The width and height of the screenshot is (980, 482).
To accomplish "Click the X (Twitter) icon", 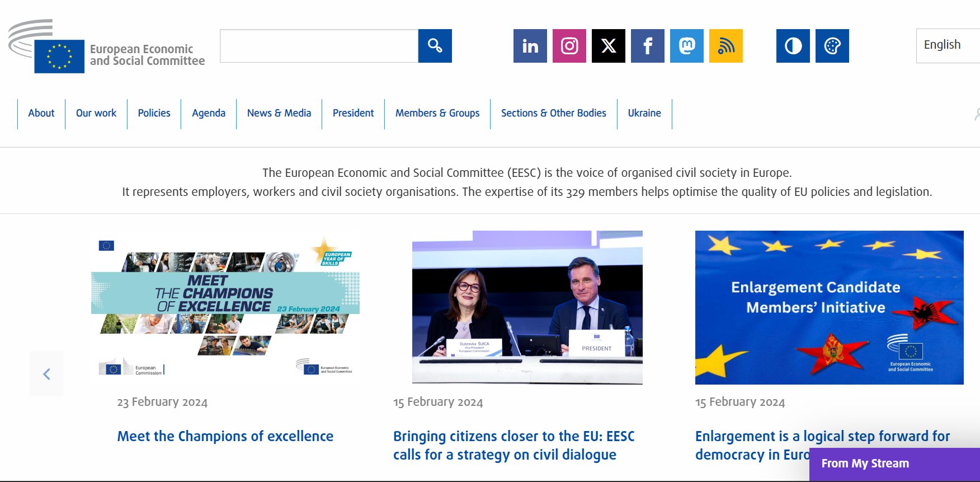I will [608, 46].
